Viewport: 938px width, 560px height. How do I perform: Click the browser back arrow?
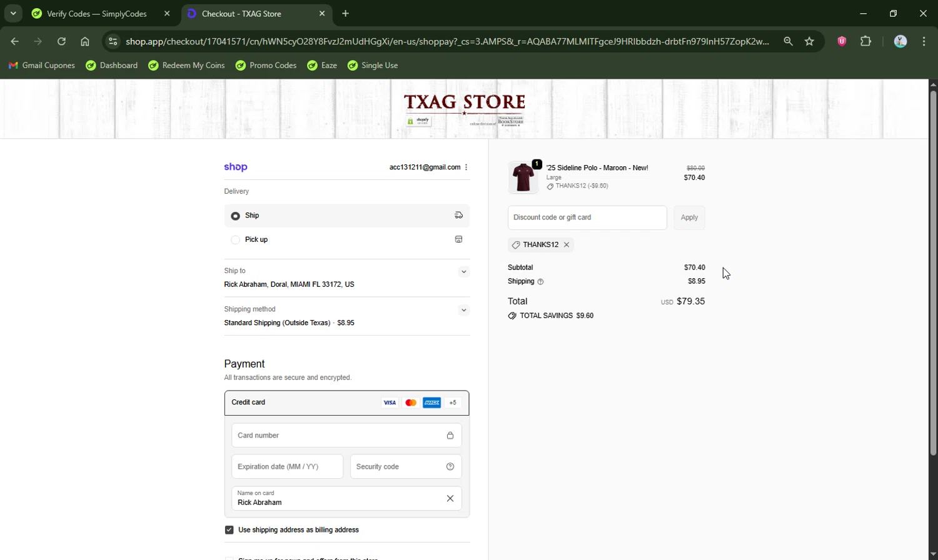click(x=15, y=41)
